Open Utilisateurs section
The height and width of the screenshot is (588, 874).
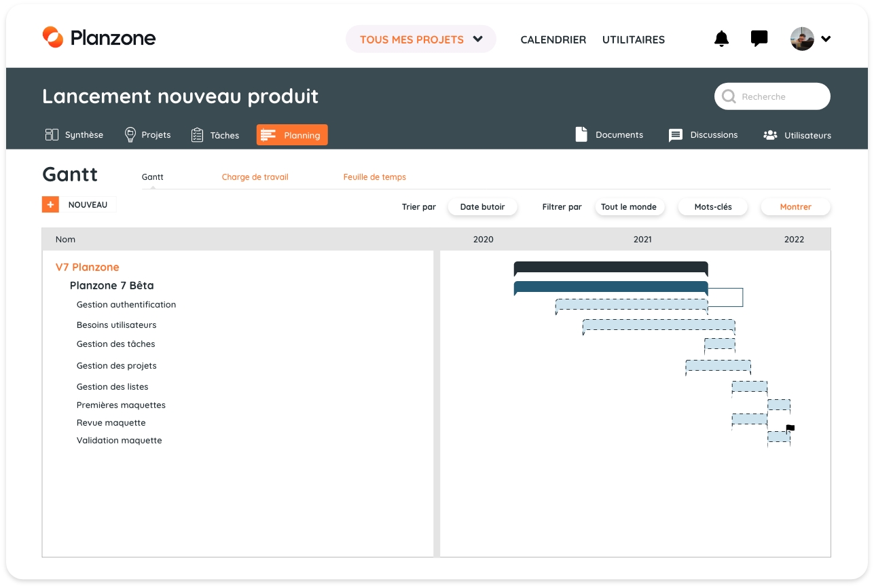coord(797,135)
